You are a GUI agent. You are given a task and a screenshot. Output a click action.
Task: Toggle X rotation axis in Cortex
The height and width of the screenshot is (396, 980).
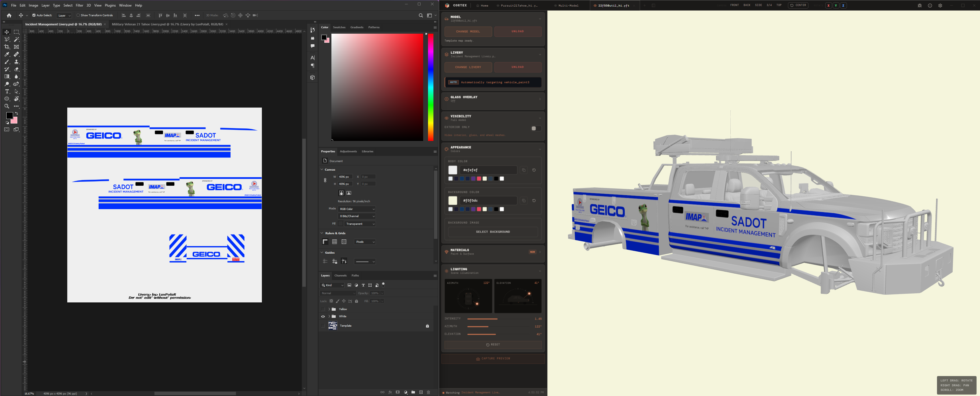tap(828, 5)
